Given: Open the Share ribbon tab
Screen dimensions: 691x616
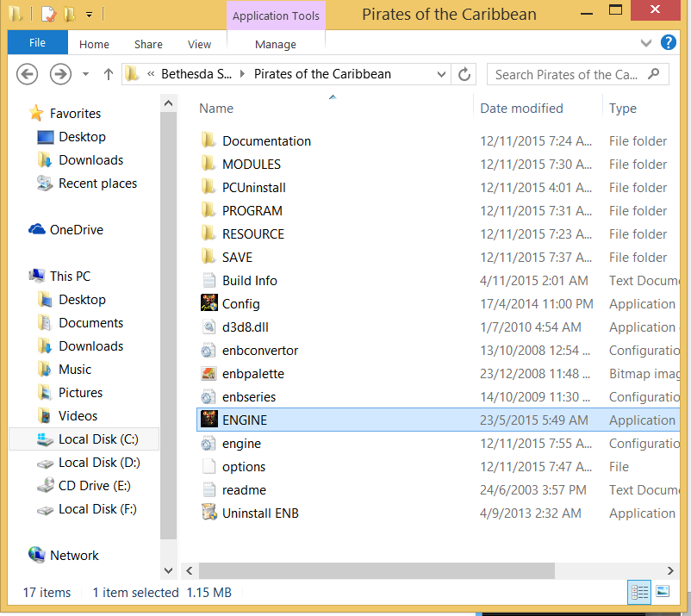Looking at the screenshot, I should pos(148,44).
